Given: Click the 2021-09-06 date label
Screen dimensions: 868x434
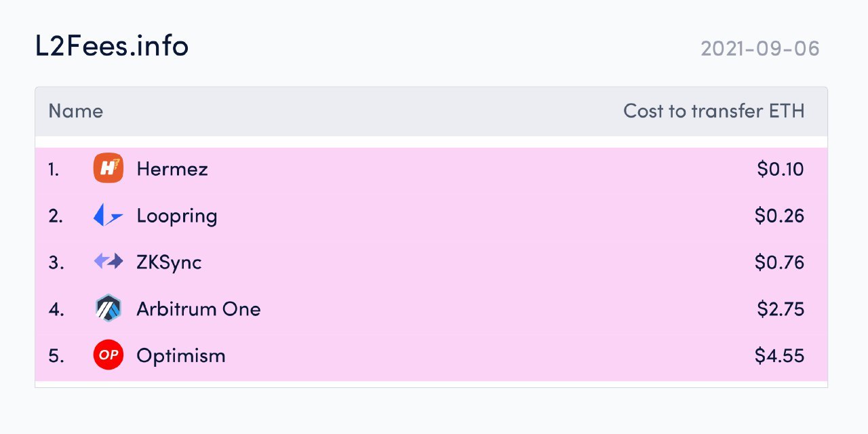Looking at the screenshot, I should (760, 49).
